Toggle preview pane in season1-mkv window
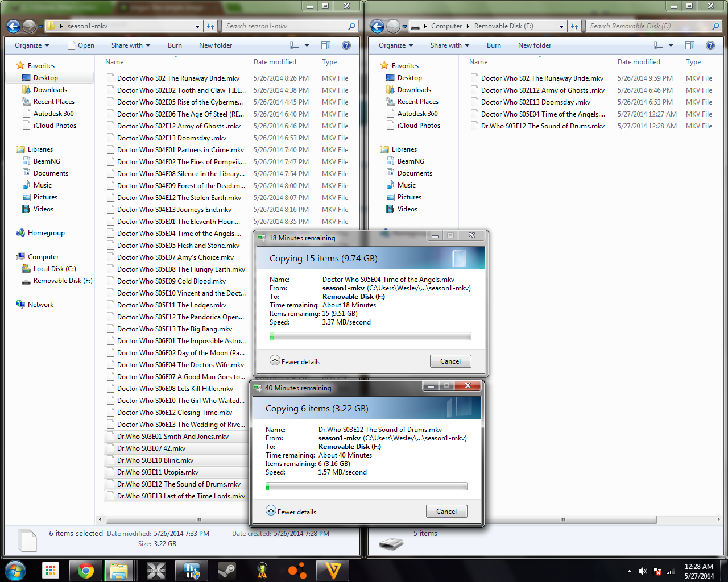The image size is (728, 582). pos(326,45)
